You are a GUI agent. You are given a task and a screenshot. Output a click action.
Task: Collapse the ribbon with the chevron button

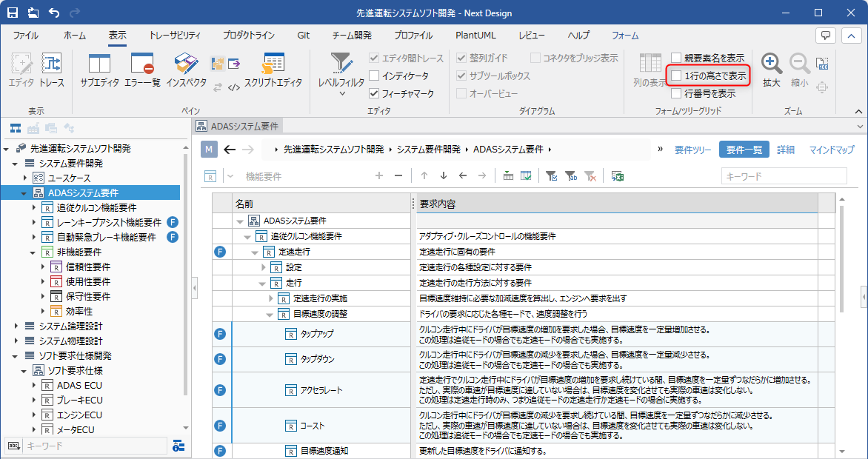pyautogui.click(x=851, y=36)
